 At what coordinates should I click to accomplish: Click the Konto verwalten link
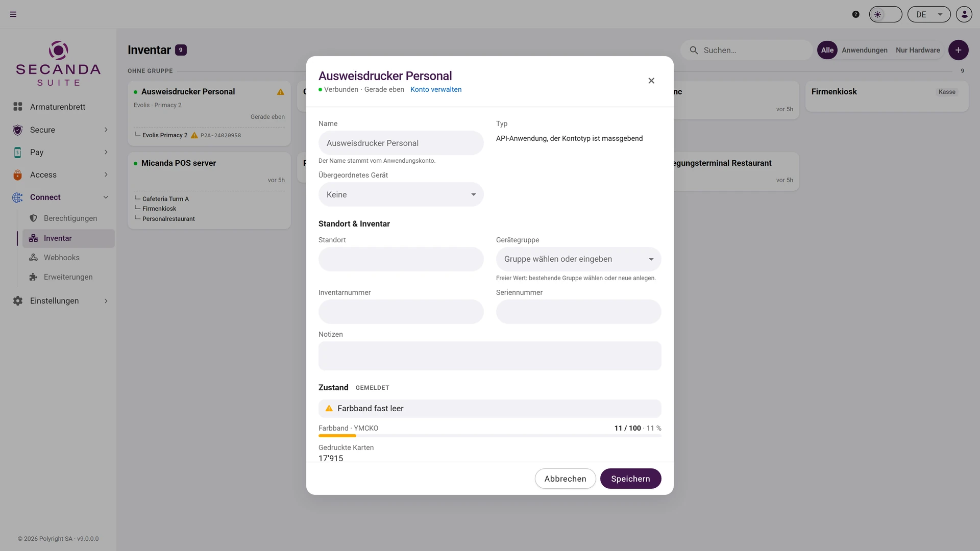point(436,89)
